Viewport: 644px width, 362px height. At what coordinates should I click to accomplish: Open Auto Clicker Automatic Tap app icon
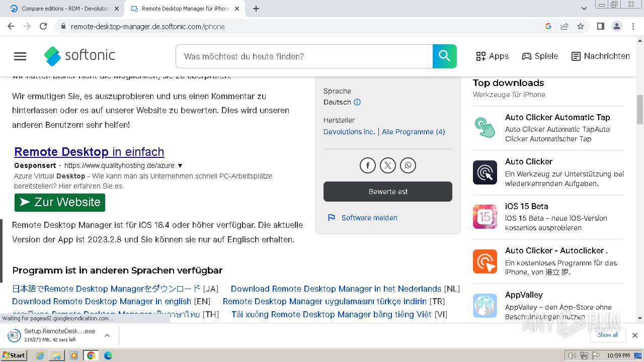point(485,127)
